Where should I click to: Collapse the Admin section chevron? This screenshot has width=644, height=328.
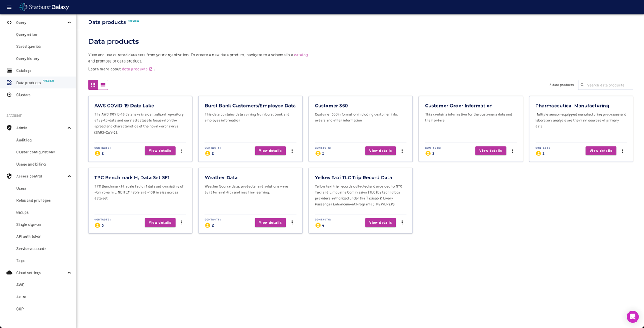click(x=69, y=128)
